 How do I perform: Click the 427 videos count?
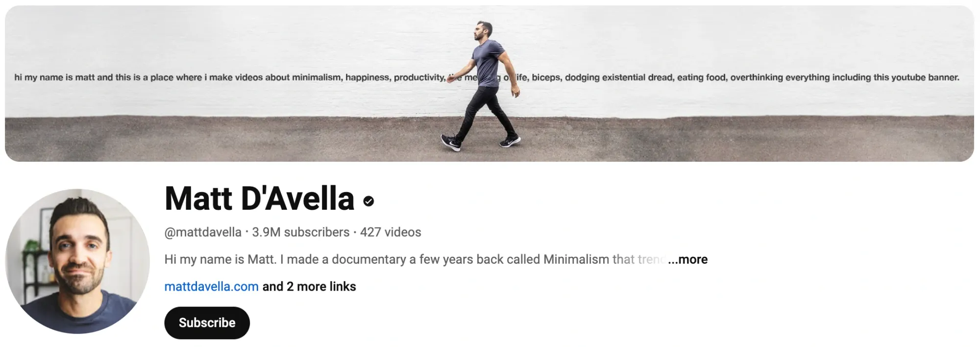pyautogui.click(x=391, y=232)
